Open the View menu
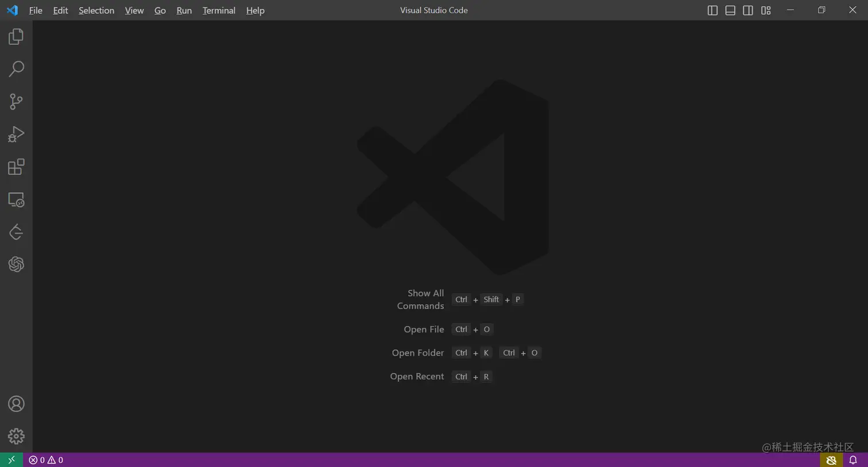The width and height of the screenshot is (868, 467). click(134, 10)
